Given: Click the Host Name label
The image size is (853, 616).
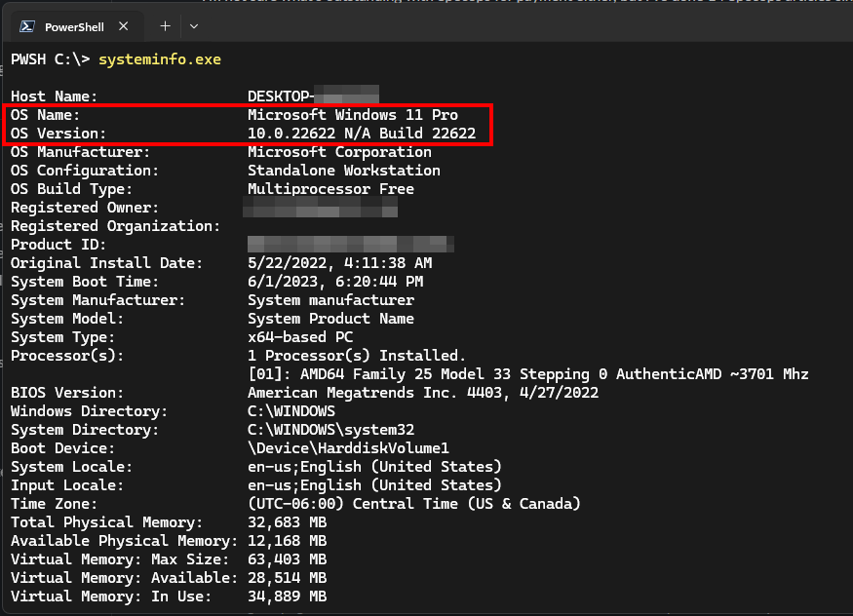Looking at the screenshot, I should coord(54,96).
